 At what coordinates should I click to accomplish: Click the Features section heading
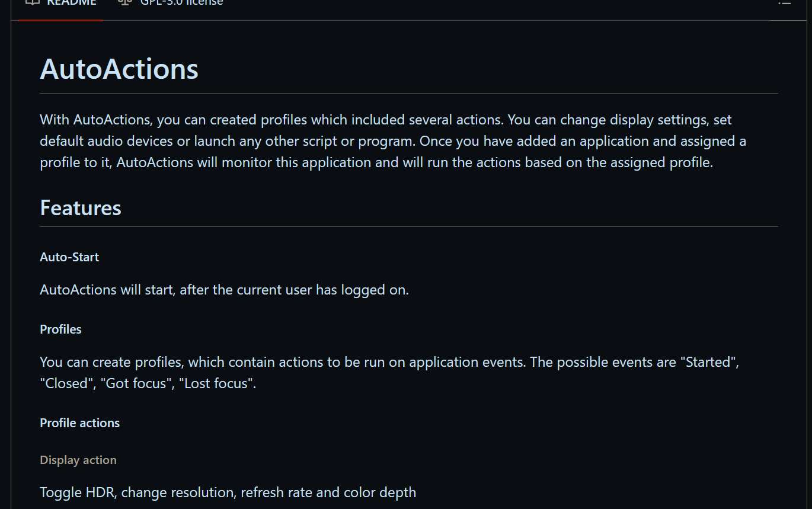pos(81,208)
